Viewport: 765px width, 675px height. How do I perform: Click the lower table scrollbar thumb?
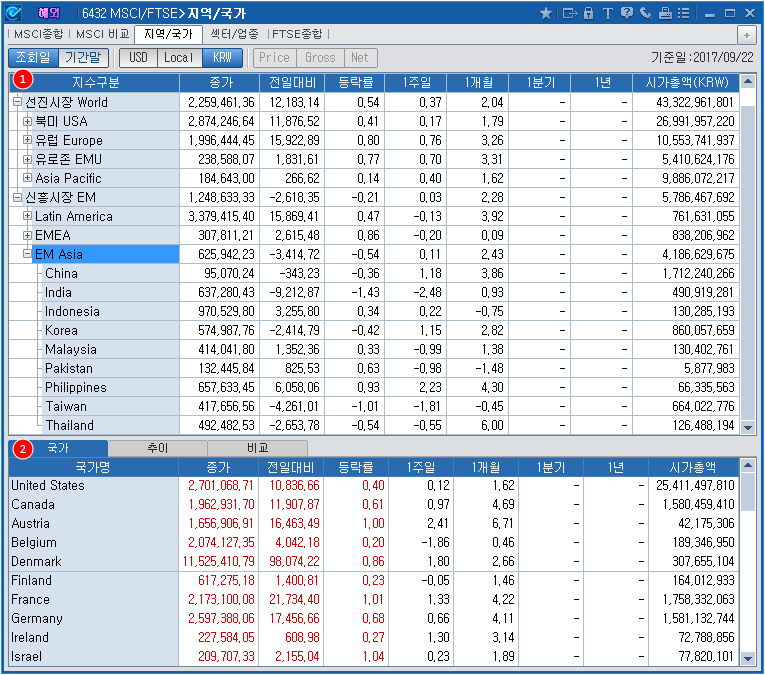[748, 493]
